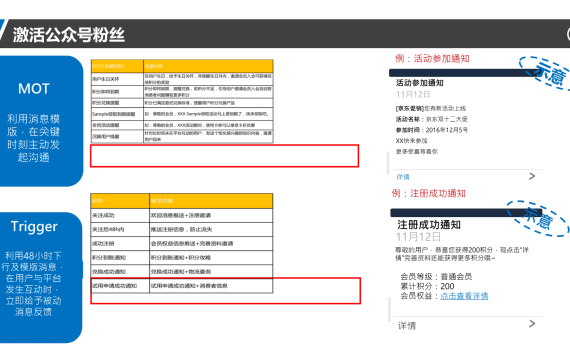The height and width of the screenshot is (360, 570).
Task: Select the 11月12日 date in 活动参加通知
Action: [413, 95]
